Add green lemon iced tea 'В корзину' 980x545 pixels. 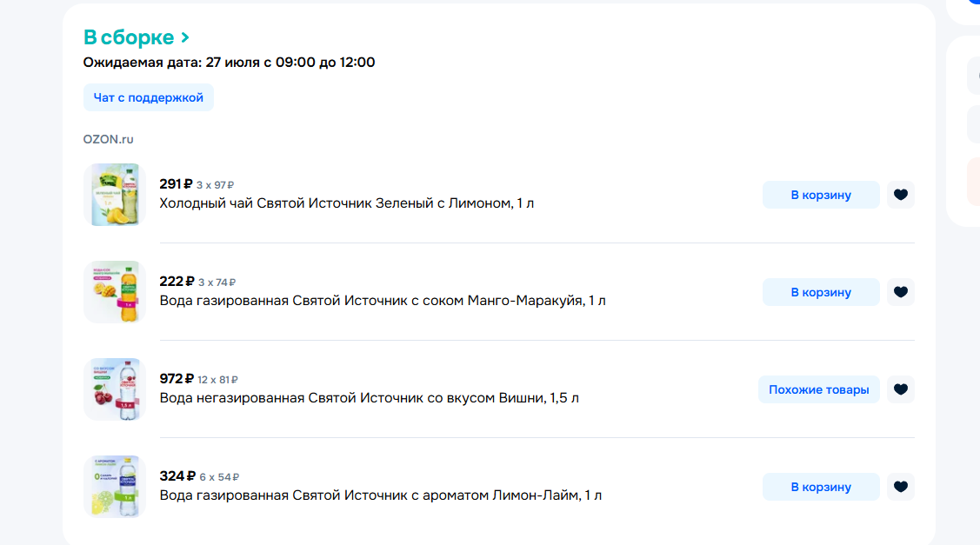(x=821, y=195)
